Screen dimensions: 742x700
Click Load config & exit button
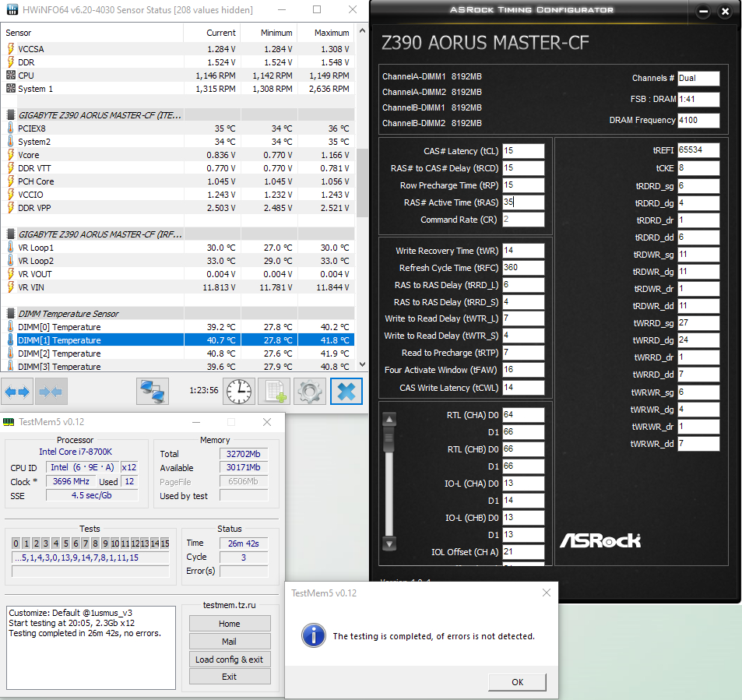coord(230,660)
